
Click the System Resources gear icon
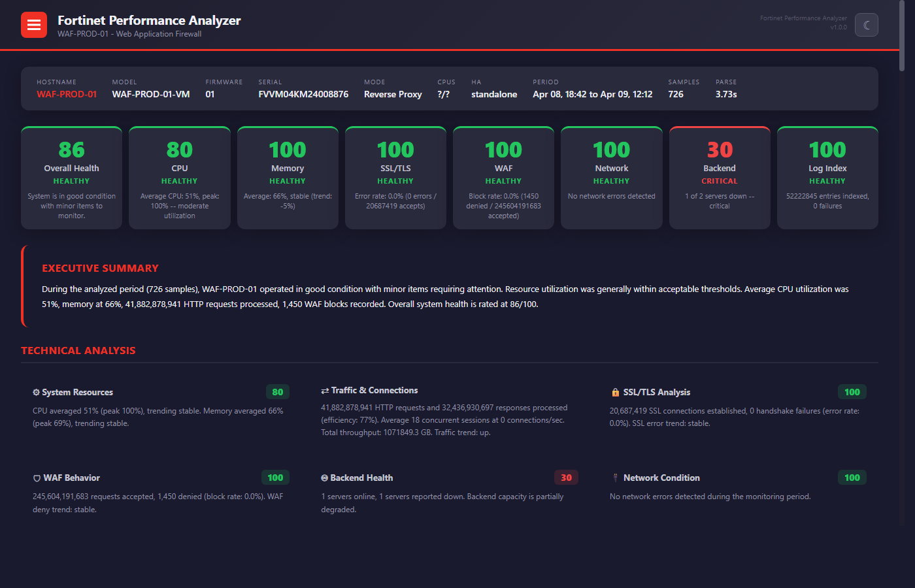click(36, 392)
